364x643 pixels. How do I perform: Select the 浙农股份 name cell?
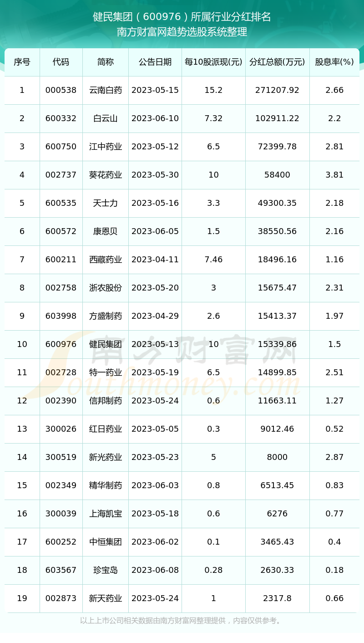106,288
